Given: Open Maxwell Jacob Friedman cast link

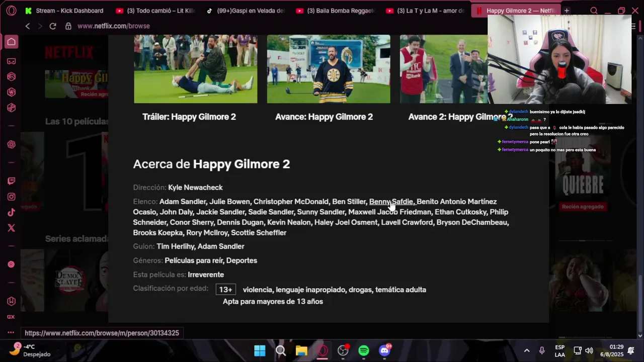Looking at the screenshot, I should [389, 212].
